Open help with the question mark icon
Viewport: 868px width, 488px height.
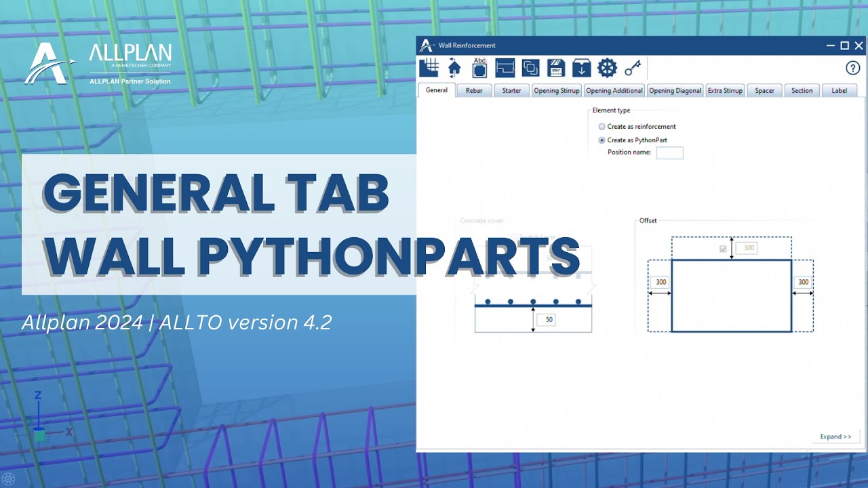point(852,68)
